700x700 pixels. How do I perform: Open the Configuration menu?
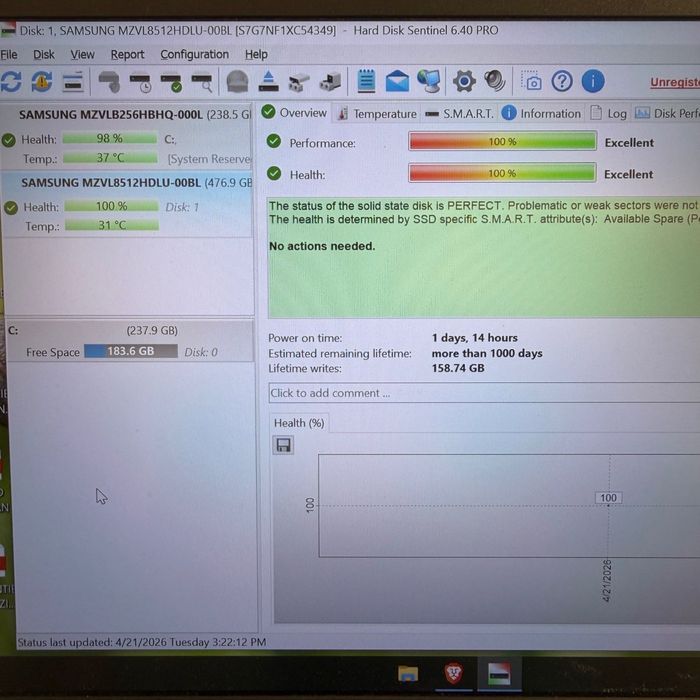click(x=194, y=55)
